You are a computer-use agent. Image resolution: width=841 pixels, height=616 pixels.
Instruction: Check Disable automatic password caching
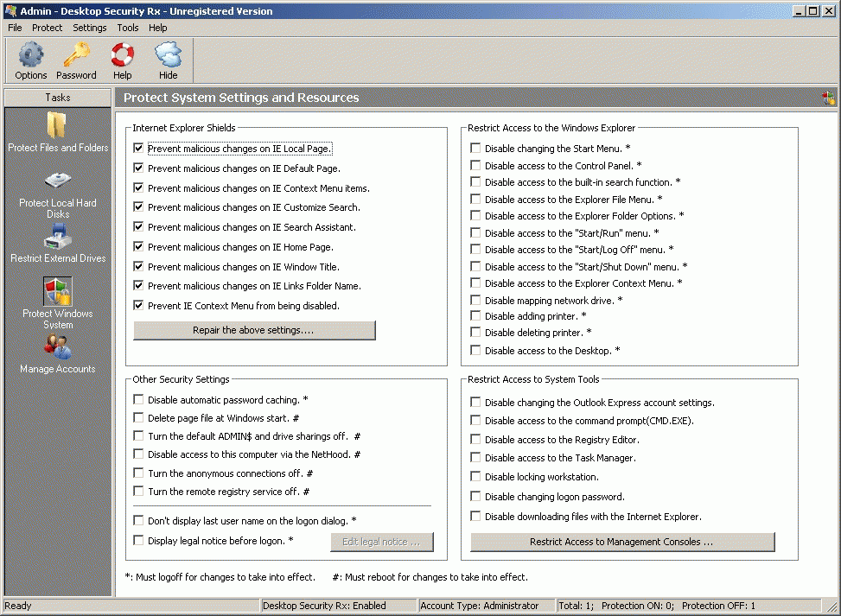click(138, 399)
